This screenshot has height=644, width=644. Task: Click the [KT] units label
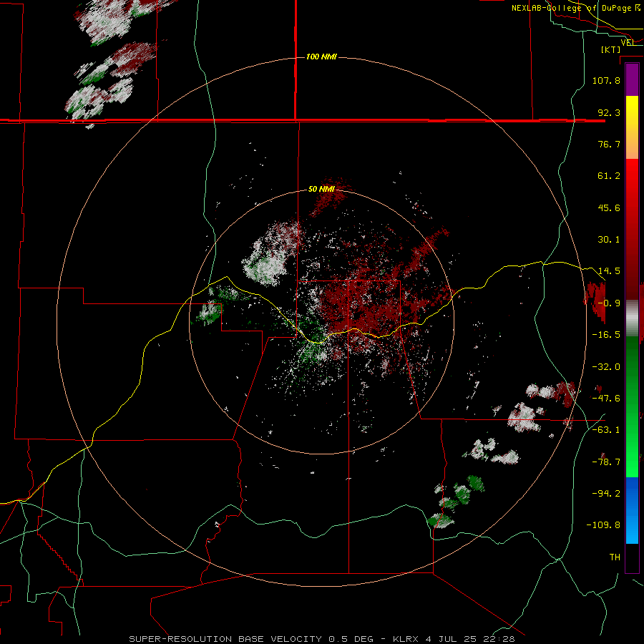pos(610,49)
